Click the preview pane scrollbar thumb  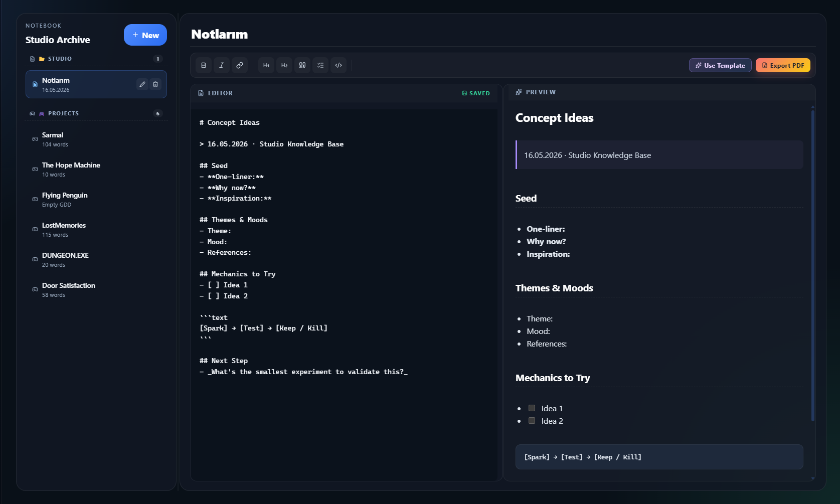point(813,265)
